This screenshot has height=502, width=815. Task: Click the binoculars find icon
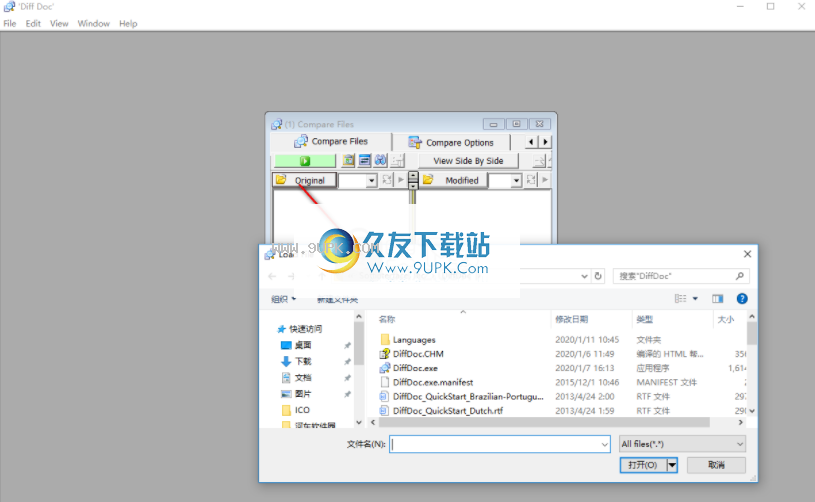click(380, 161)
